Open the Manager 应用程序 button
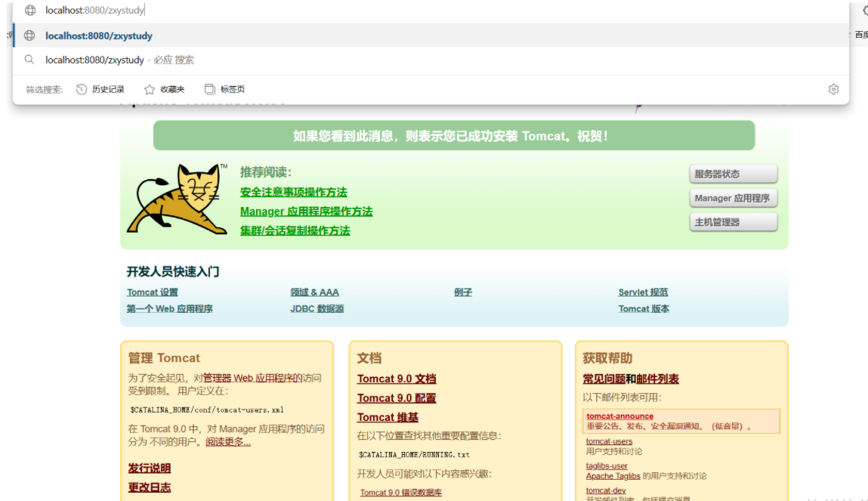868x501 pixels. point(734,198)
